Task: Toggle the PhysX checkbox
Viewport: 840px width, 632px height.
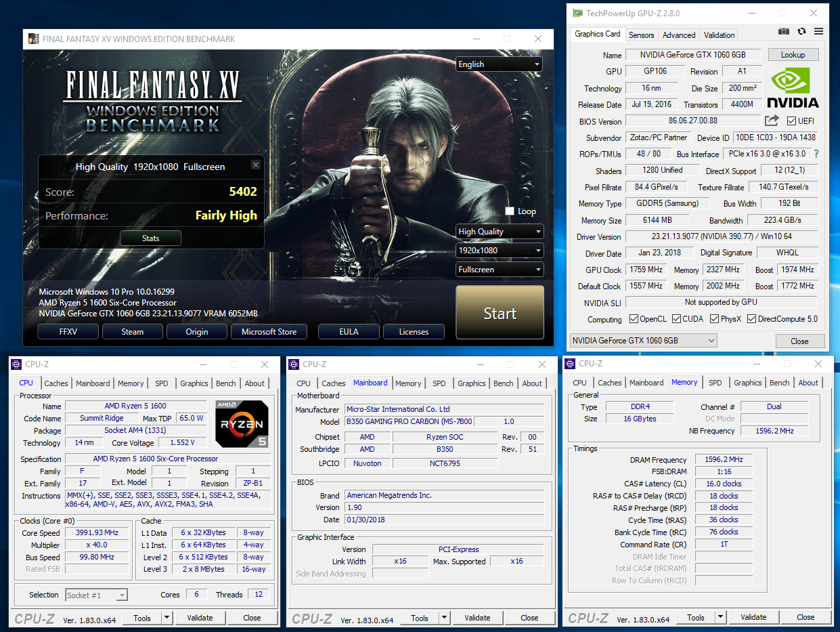Action: coord(715,319)
